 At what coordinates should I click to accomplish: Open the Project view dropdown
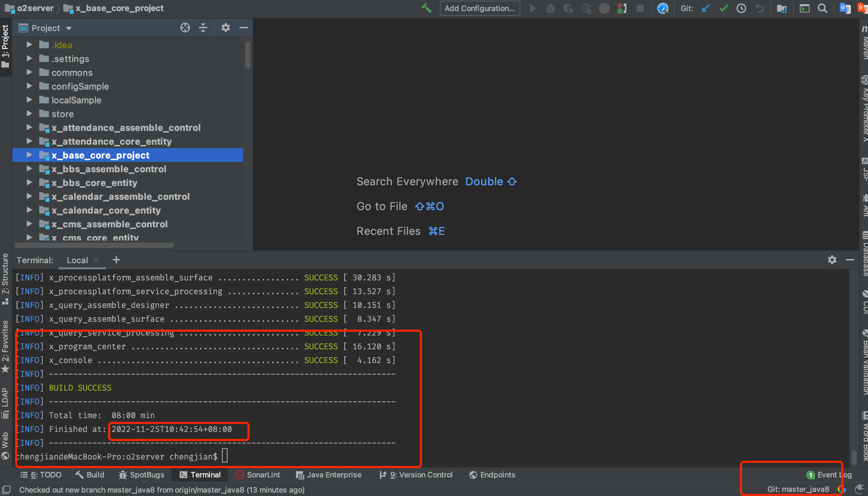[68, 28]
